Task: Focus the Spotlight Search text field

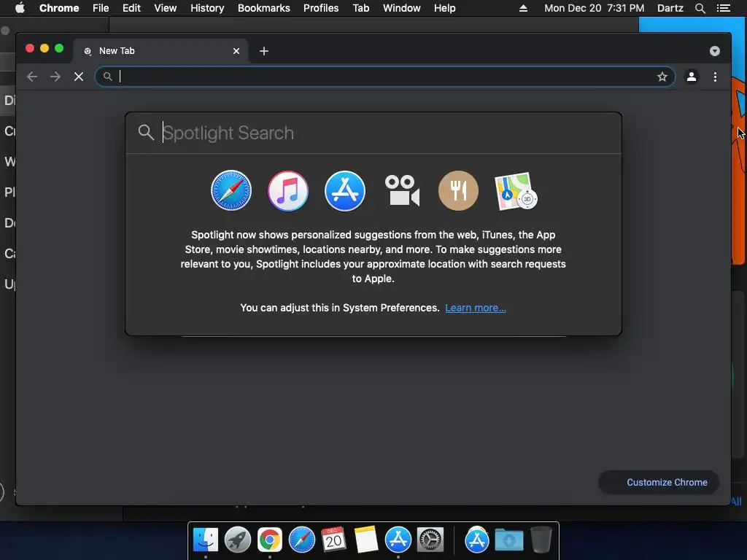Action: [373, 133]
